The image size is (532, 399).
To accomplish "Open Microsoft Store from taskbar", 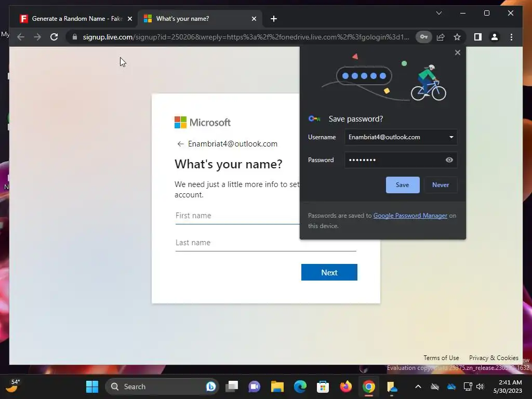I will pyautogui.click(x=323, y=387).
